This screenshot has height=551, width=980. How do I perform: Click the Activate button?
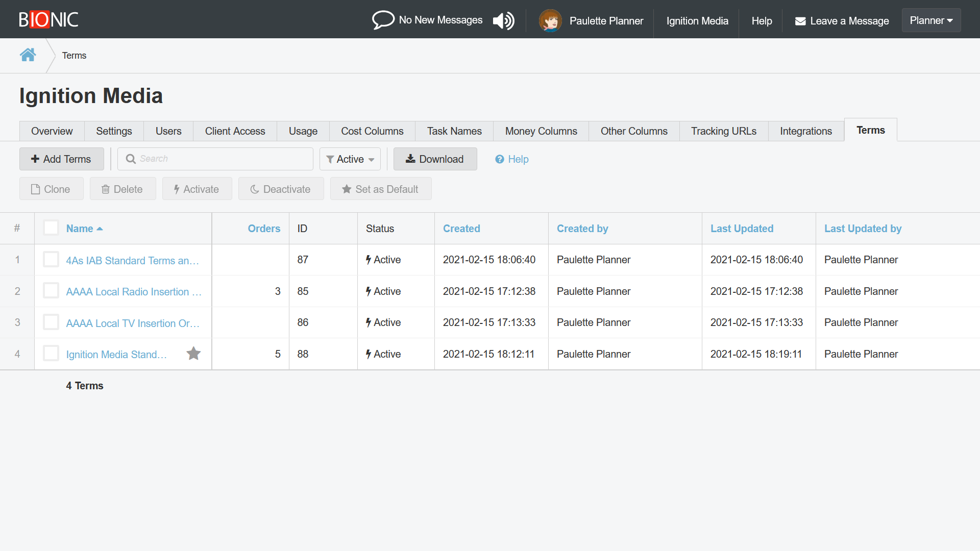click(197, 189)
